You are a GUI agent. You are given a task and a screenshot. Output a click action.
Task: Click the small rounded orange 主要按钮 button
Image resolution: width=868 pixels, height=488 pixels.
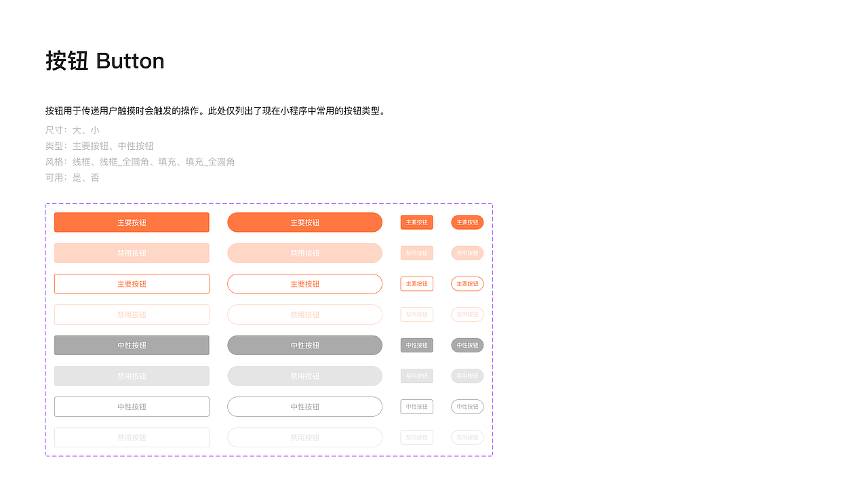[467, 222]
